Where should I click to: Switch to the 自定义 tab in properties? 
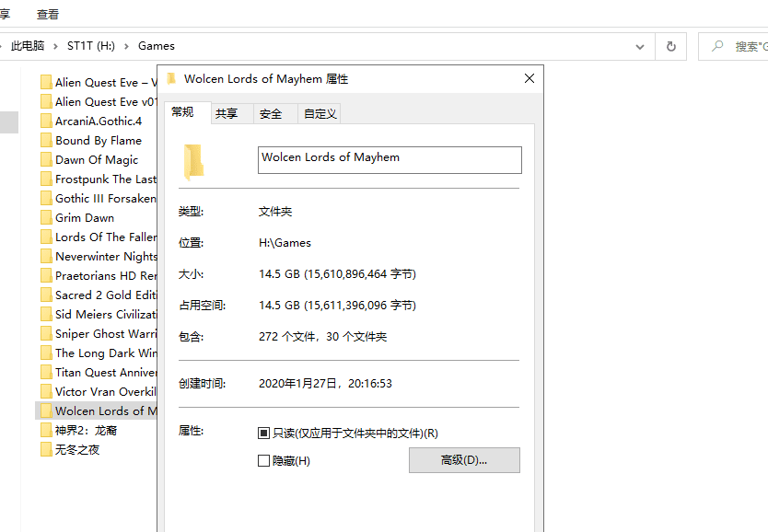pos(320,113)
